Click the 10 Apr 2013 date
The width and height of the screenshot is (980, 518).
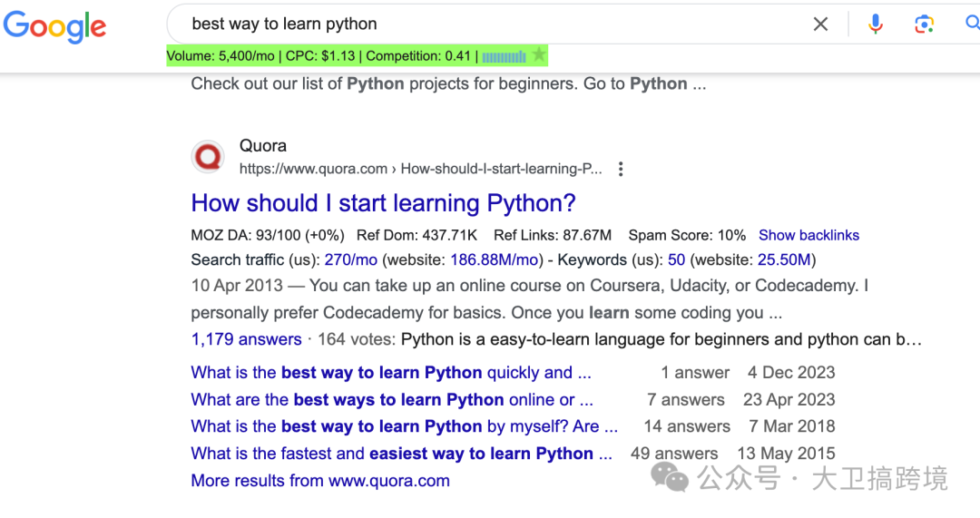pos(237,286)
